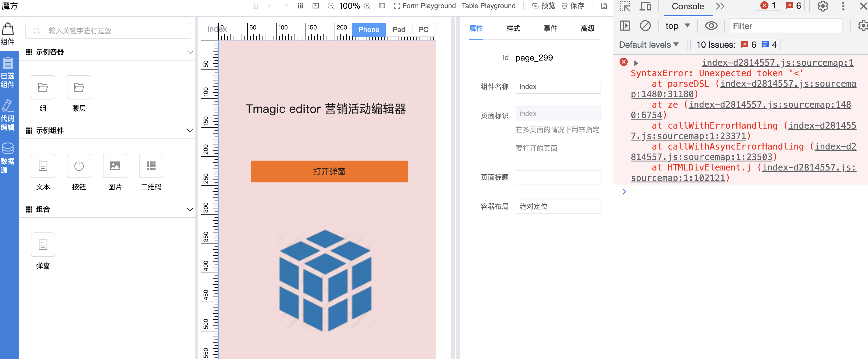Screen dimensions: 868x359
Task: Select the 文本 text component
Action: click(43, 172)
